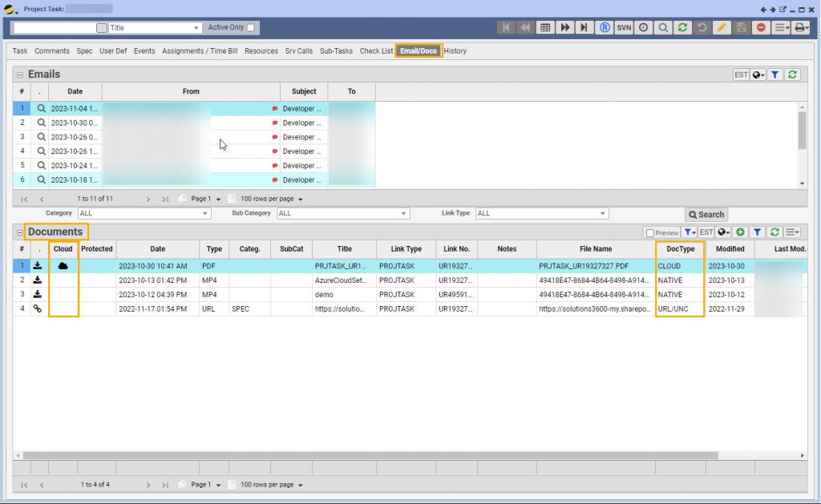Switch to the History tab
Image resolution: width=821 pixels, height=504 pixels.
pyautogui.click(x=455, y=51)
